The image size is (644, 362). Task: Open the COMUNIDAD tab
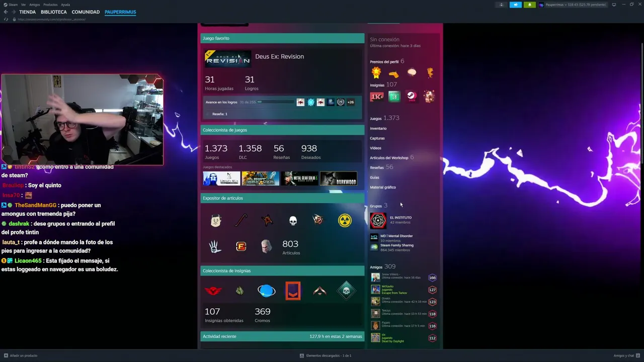(x=86, y=12)
